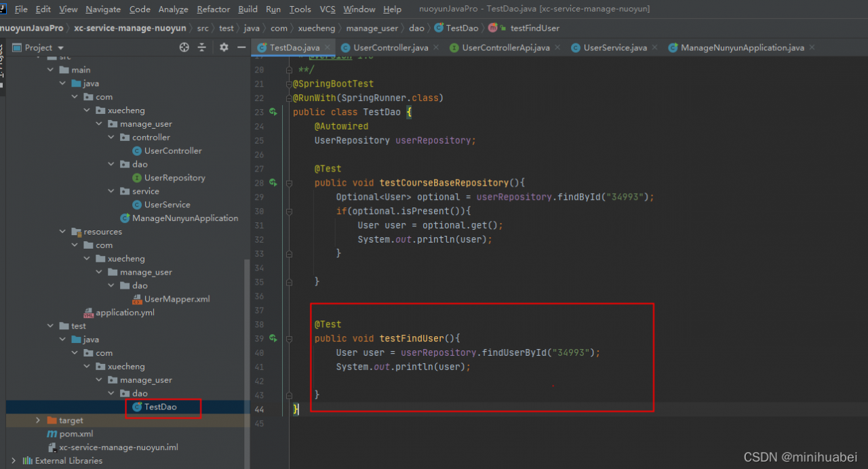Hide the Project panel with the minus icon
Viewport: 868px width, 469px height.
pos(242,47)
